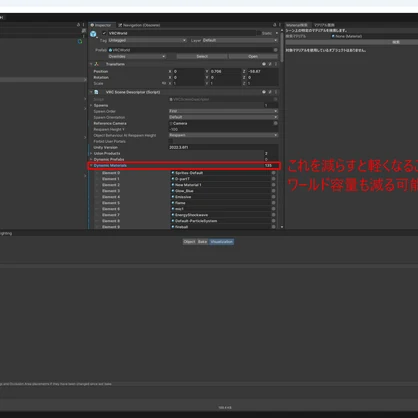Screen dimensions: 418x418
Task: Open Spawn Order dropdown showing First
Action: [x=223, y=111]
